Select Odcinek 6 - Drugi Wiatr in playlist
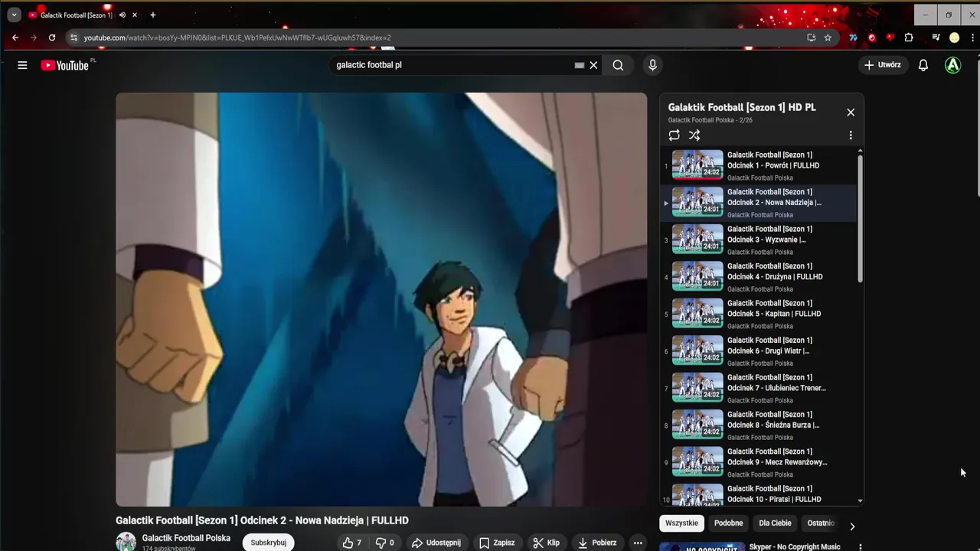This screenshot has width=980, height=551. tap(758, 351)
